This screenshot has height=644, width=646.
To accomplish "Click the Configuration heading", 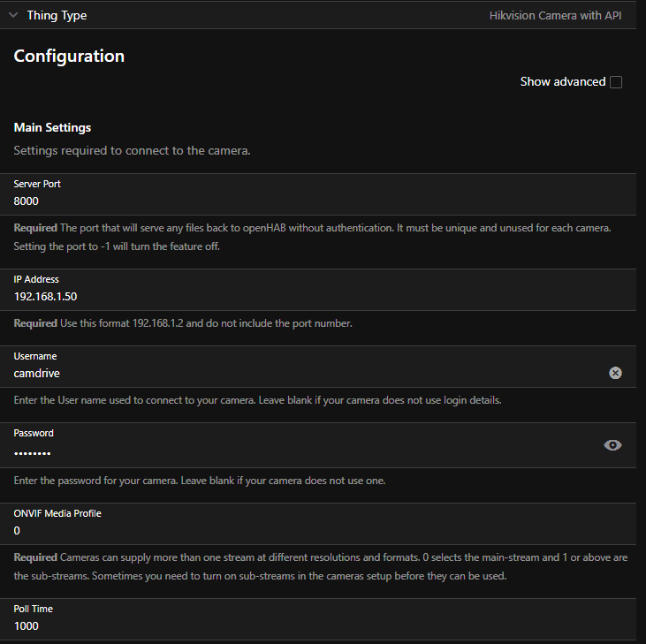I will pos(69,56).
